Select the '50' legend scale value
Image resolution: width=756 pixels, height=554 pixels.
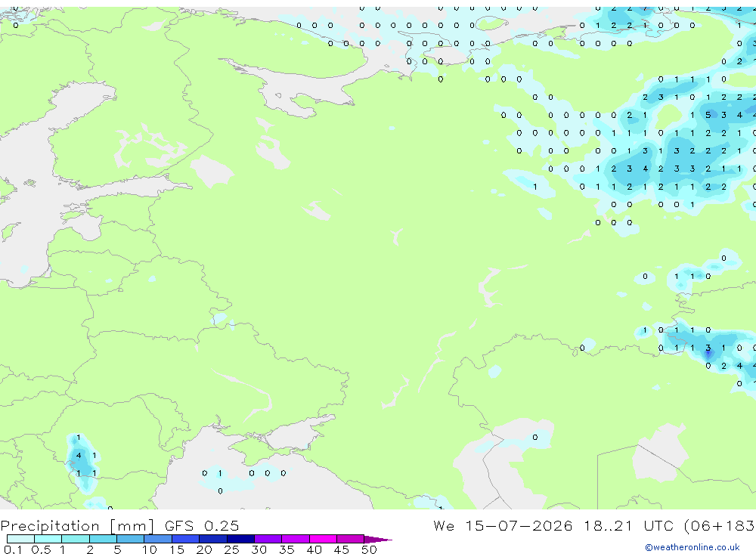[369, 549]
